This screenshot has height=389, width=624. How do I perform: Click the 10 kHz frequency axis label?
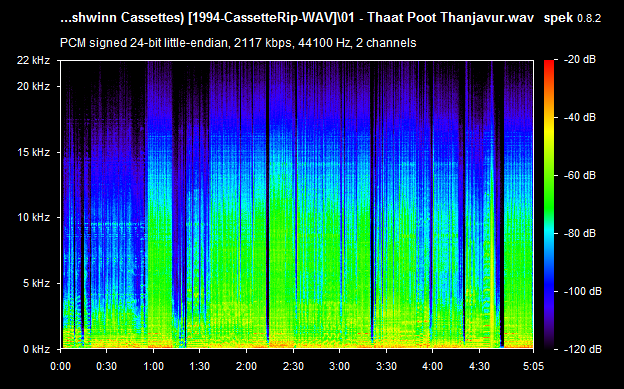click(x=33, y=217)
